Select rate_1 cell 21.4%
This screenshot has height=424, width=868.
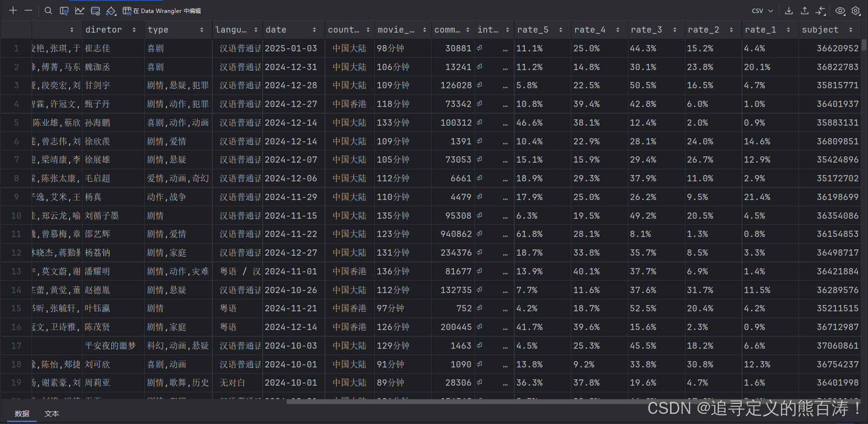pyautogui.click(x=770, y=197)
